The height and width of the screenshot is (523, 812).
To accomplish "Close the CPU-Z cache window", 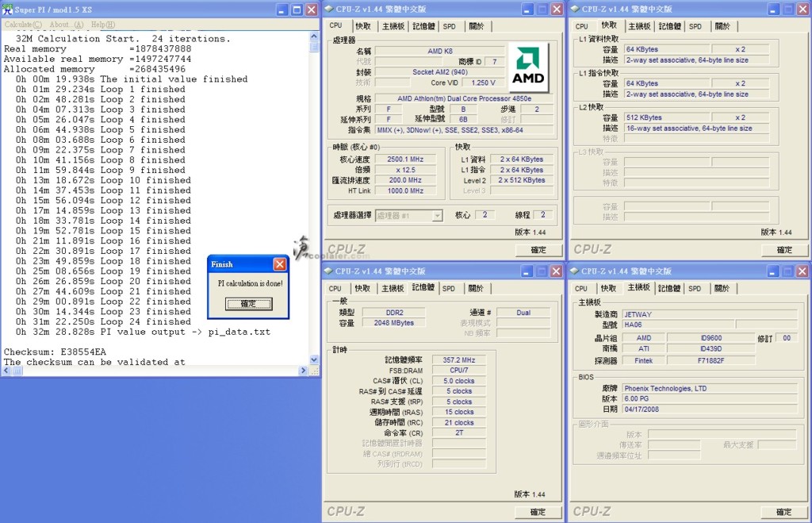I will point(802,10).
